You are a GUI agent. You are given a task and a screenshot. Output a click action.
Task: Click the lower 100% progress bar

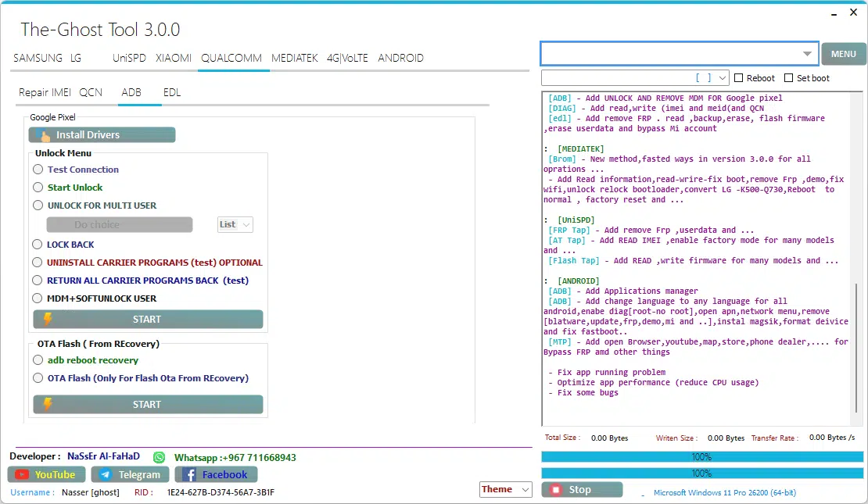pyautogui.click(x=702, y=473)
